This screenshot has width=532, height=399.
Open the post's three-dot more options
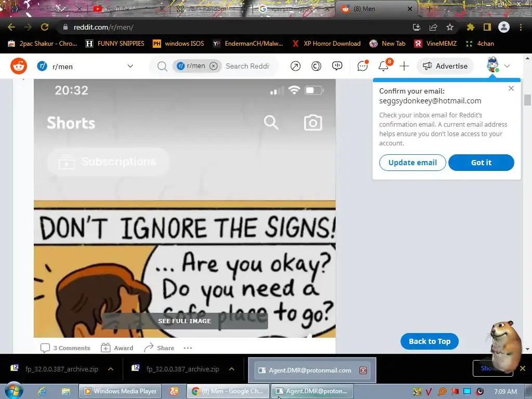(x=188, y=348)
